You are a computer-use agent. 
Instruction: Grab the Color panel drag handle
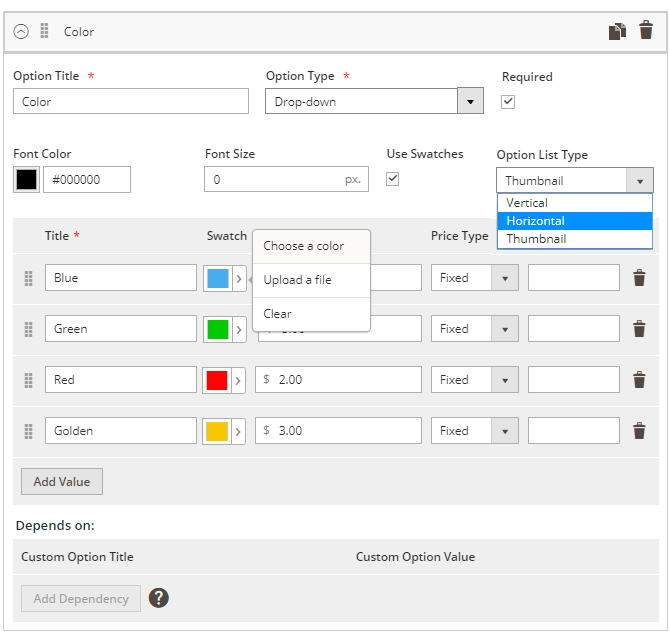pos(44,31)
